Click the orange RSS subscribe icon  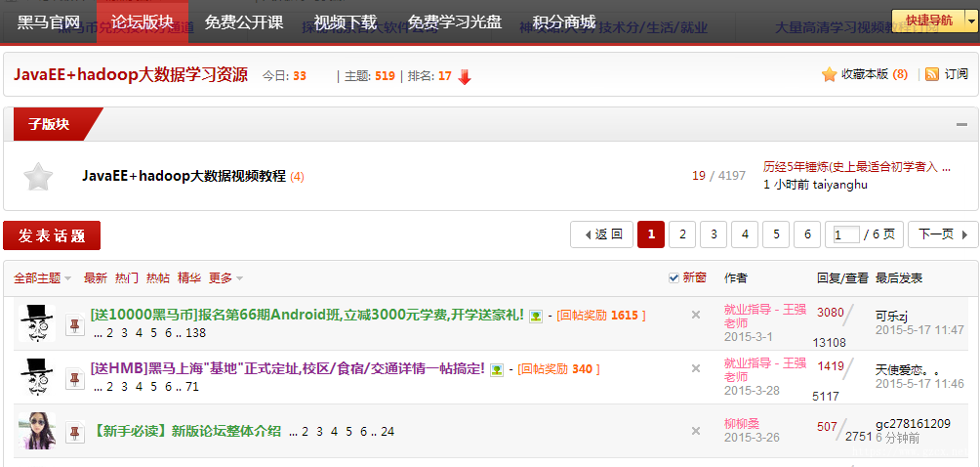click(x=932, y=74)
